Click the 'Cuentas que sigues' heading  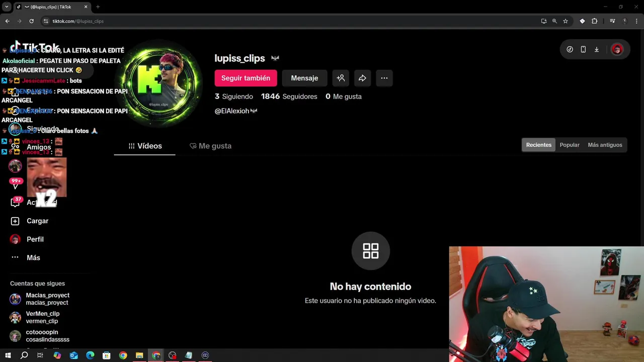tap(37, 284)
